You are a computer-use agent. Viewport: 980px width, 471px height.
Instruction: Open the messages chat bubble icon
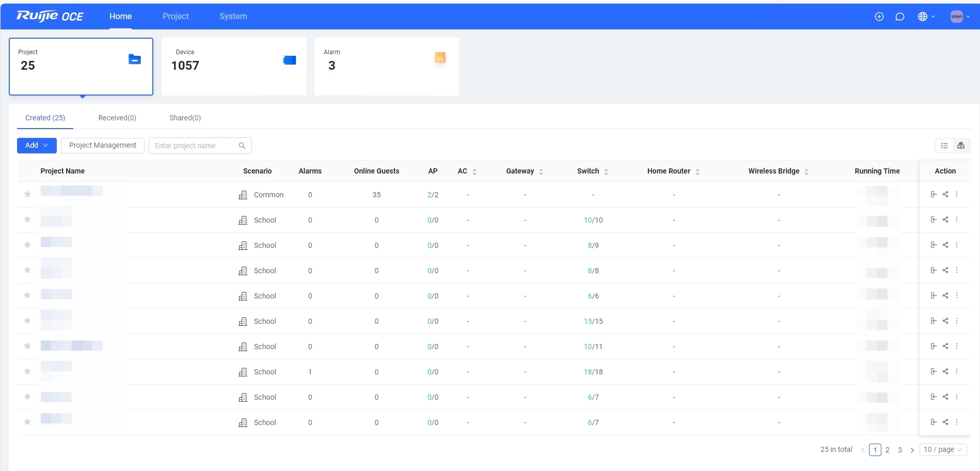click(900, 17)
